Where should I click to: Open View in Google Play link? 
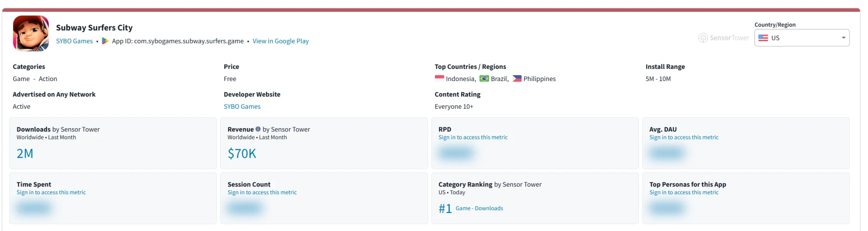click(x=280, y=41)
